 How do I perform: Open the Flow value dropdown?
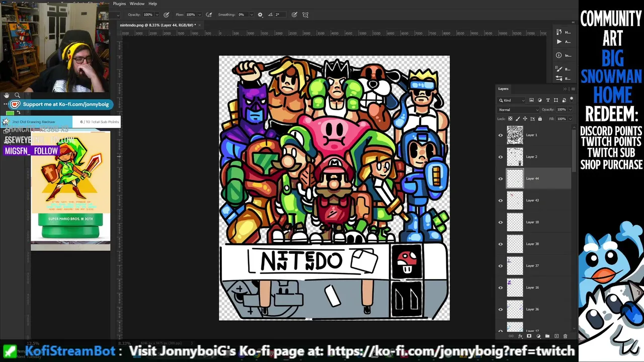tap(200, 15)
